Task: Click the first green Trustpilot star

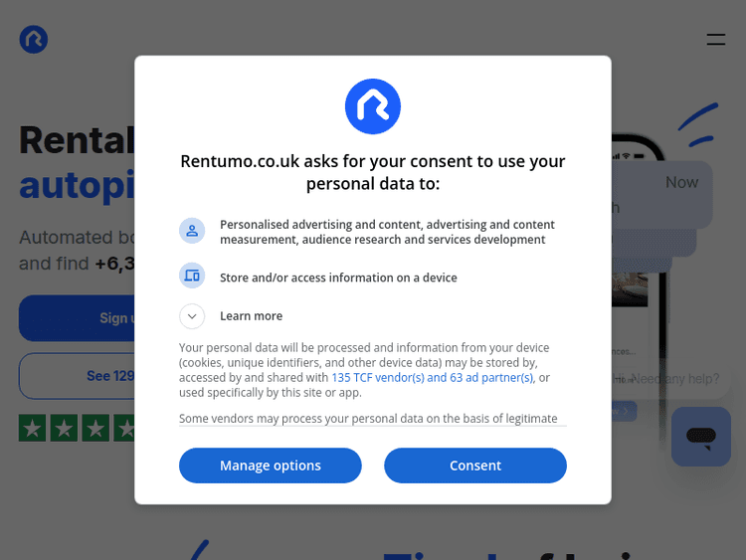Action: 33,429
